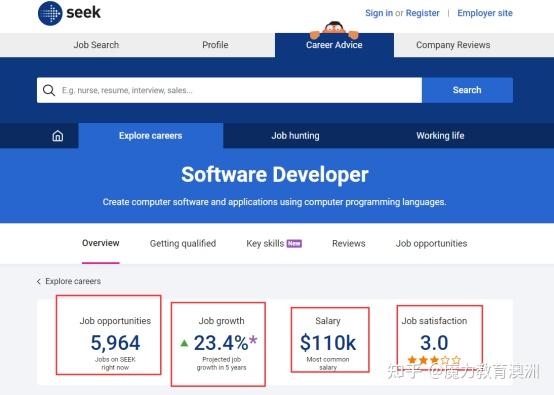The image size is (554, 395).
Task: Click the Explore careers breadcrumb link
Action: tap(73, 281)
